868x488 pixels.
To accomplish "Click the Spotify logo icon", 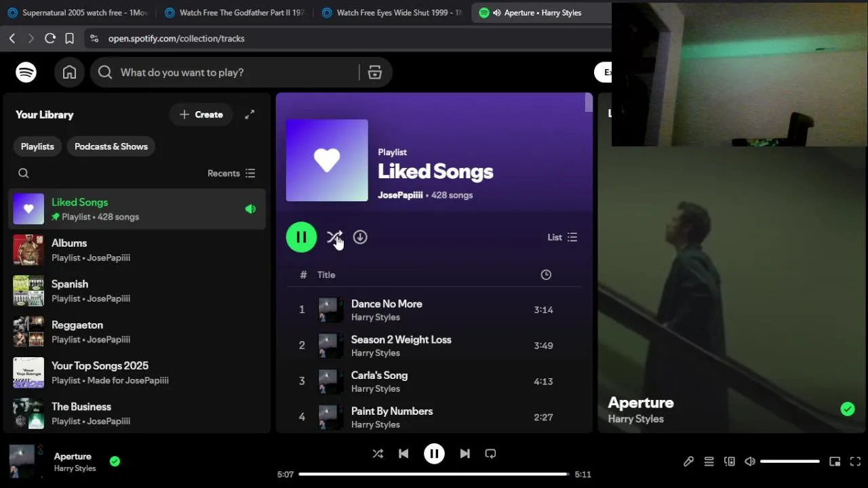I will (x=26, y=72).
